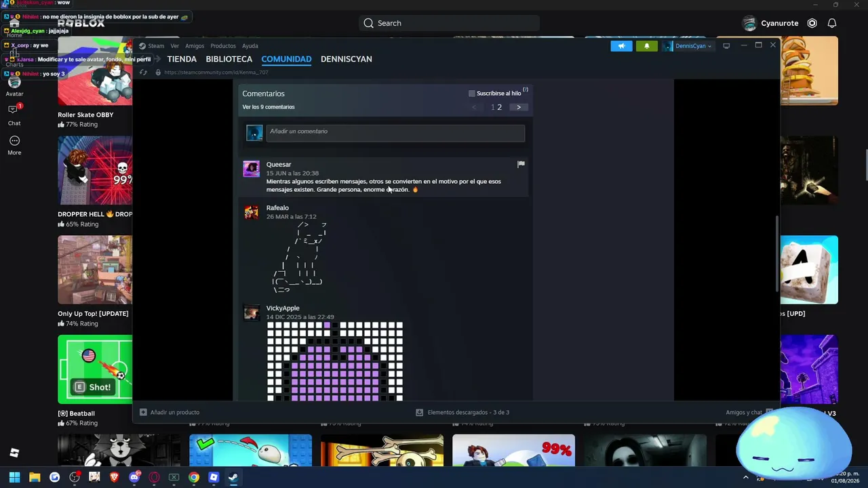This screenshot has height=488, width=868.
Task: Report Quessar's comment with the flag icon
Action: tap(521, 164)
